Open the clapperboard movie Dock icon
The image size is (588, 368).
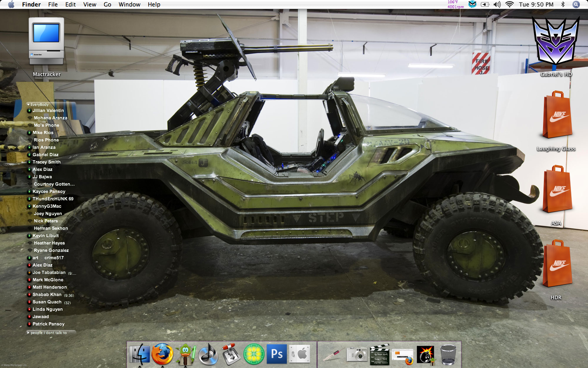[x=380, y=354]
